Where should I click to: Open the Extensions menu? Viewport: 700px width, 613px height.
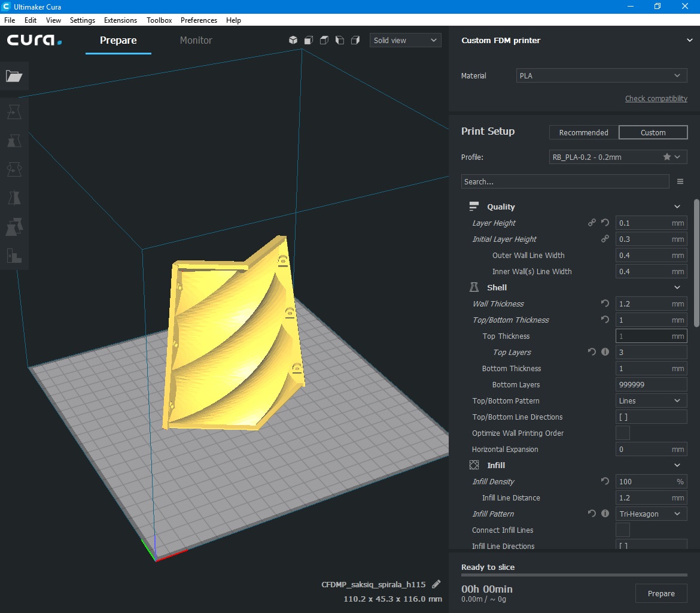120,20
